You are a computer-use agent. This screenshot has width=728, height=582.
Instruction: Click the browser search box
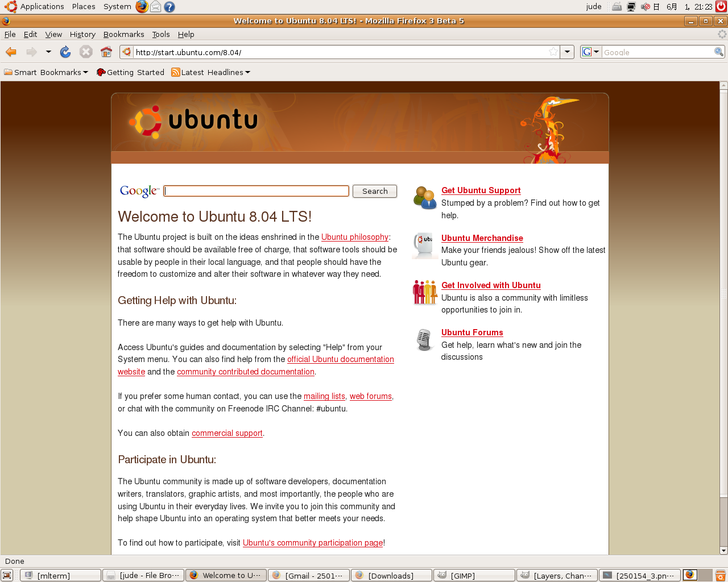coord(658,52)
